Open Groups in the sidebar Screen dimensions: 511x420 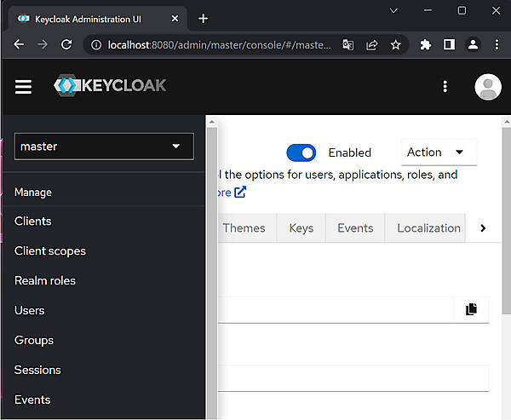click(x=34, y=341)
